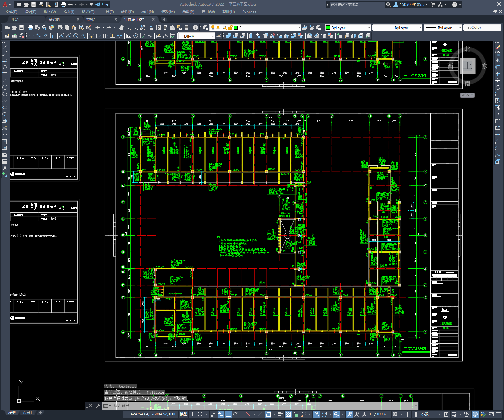Select the Pan hand tool
504x420 pixels.
click(121, 28)
